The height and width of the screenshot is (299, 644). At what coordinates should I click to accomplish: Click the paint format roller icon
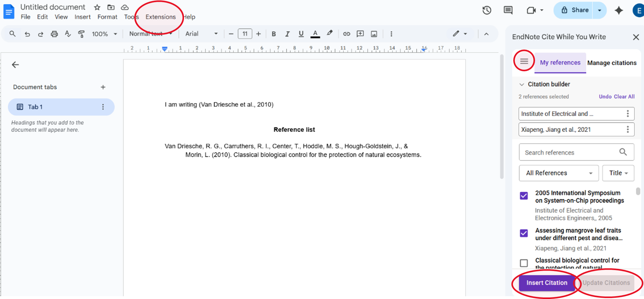click(x=81, y=34)
